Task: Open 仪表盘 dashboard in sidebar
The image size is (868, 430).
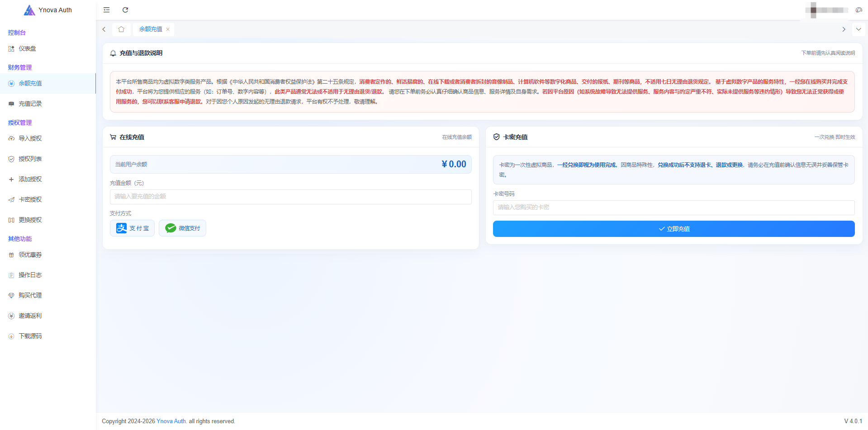Action: 48,48
